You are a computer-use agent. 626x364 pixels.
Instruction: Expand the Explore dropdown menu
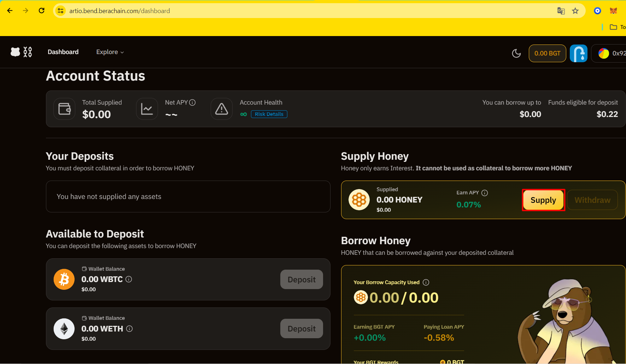110,52
